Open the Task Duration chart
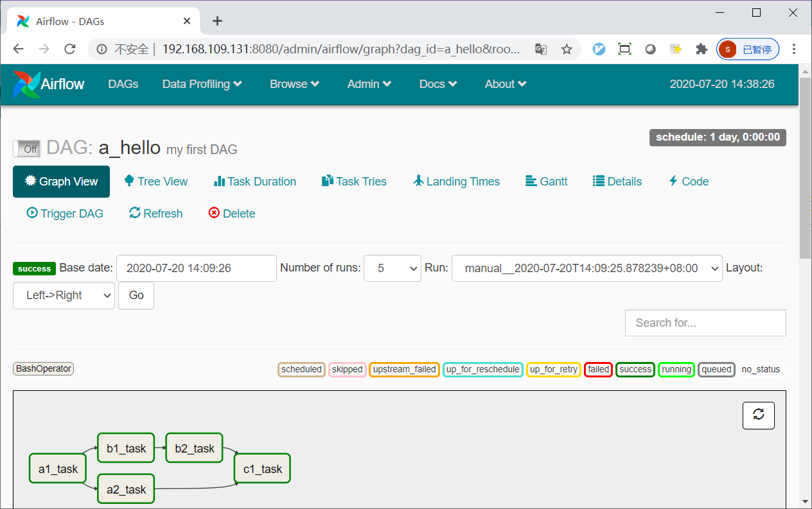Viewport: 812px width, 509px height. (x=254, y=182)
